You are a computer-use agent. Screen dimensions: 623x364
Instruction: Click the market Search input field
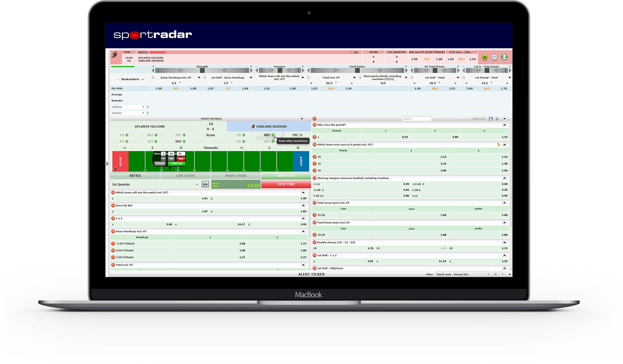point(416,119)
